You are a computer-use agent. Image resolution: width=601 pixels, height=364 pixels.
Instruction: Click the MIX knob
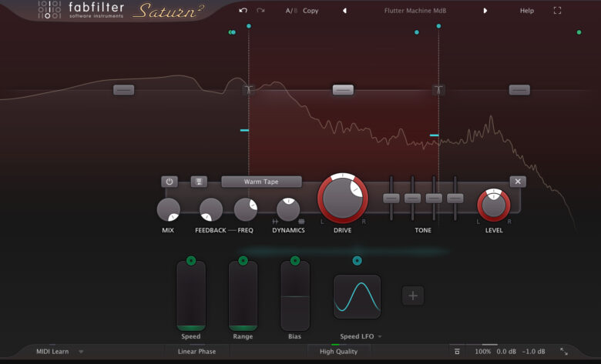(168, 210)
